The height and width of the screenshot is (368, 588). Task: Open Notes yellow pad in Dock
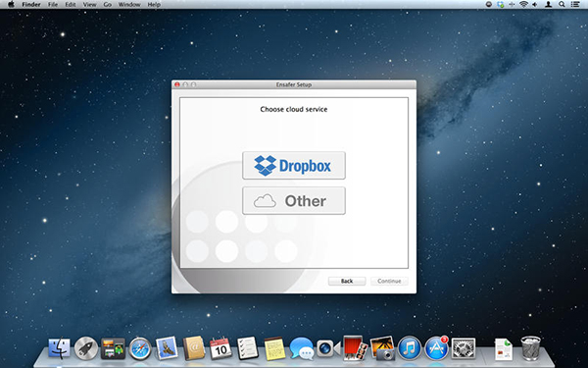[274, 348]
